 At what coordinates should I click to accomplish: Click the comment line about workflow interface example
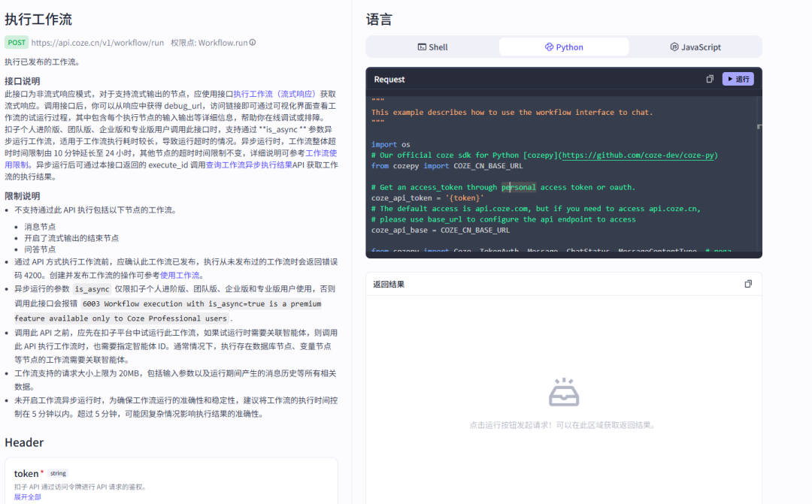[x=512, y=112]
